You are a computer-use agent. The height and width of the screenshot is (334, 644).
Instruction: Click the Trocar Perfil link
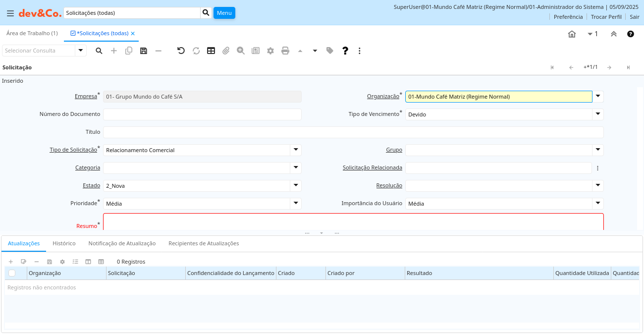pyautogui.click(x=606, y=17)
